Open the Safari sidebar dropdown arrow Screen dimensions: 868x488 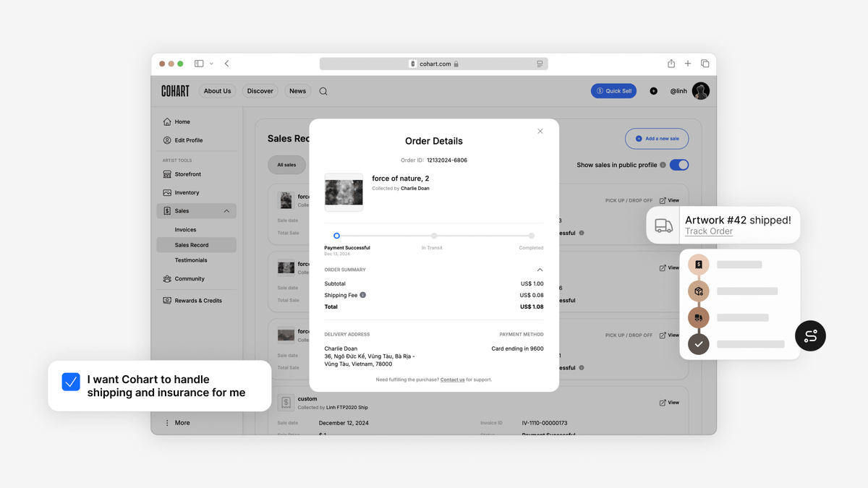(211, 64)
